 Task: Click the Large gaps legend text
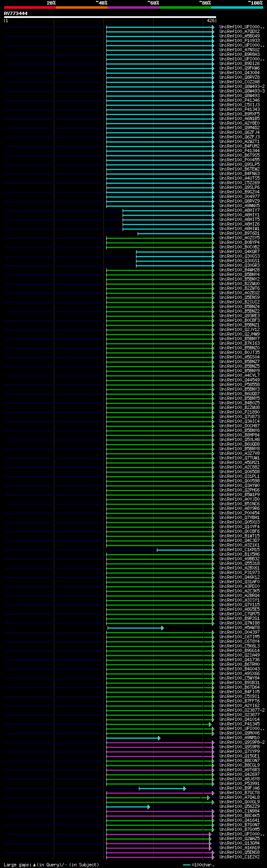[51, 865]
